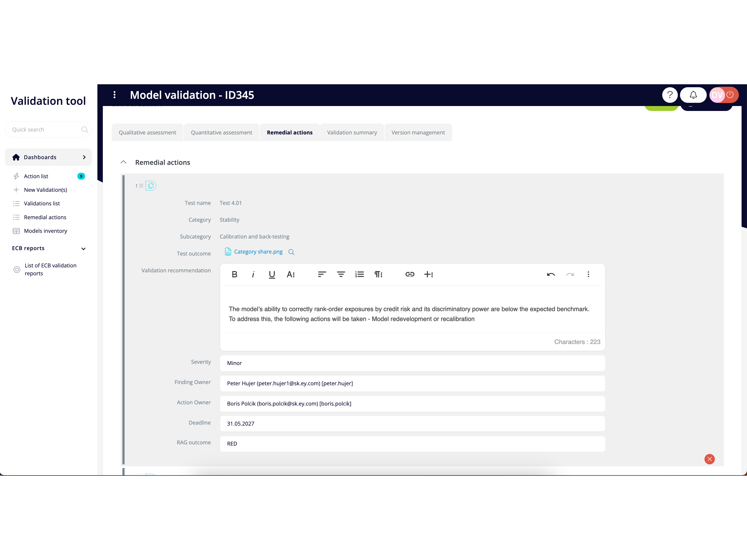Open the help question mark button
This screenshot has width=747, height=560.
(x=670, y=95)
